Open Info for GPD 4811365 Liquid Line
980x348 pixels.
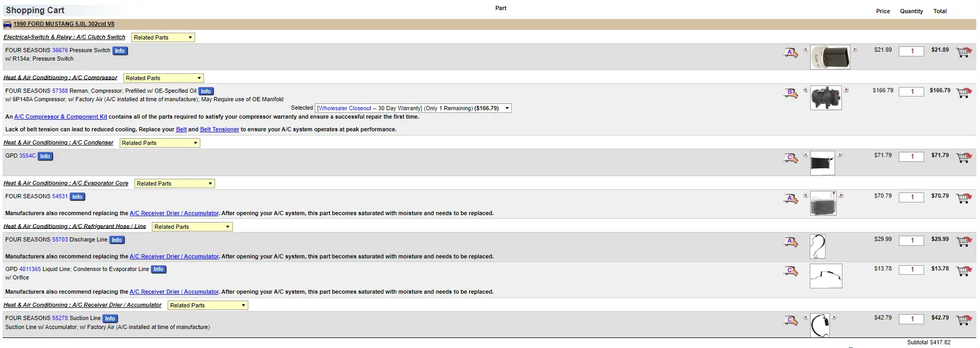tap(158, 269)
